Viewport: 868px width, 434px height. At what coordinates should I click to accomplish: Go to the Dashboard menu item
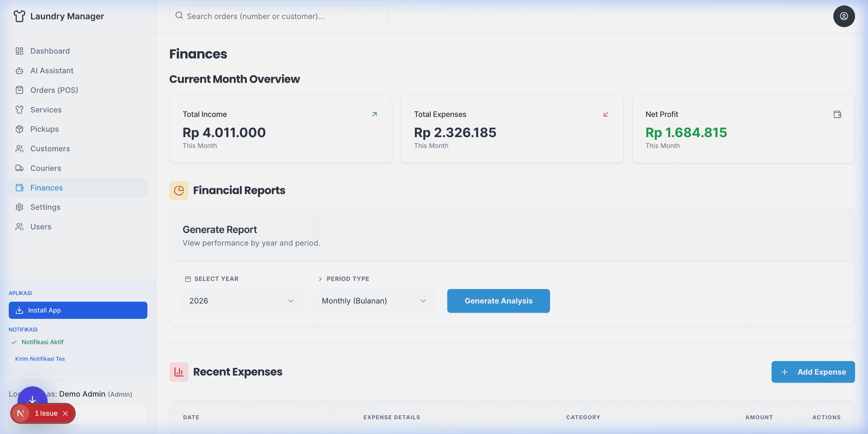tap(50, 51)
